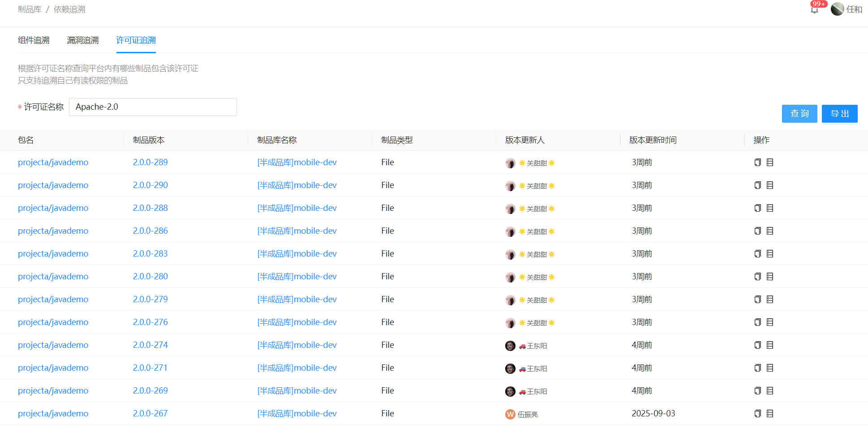Click the copy icon for version 2.0.0-286
This screenshot has width=868, height=428.
click(x=757, y=231)
